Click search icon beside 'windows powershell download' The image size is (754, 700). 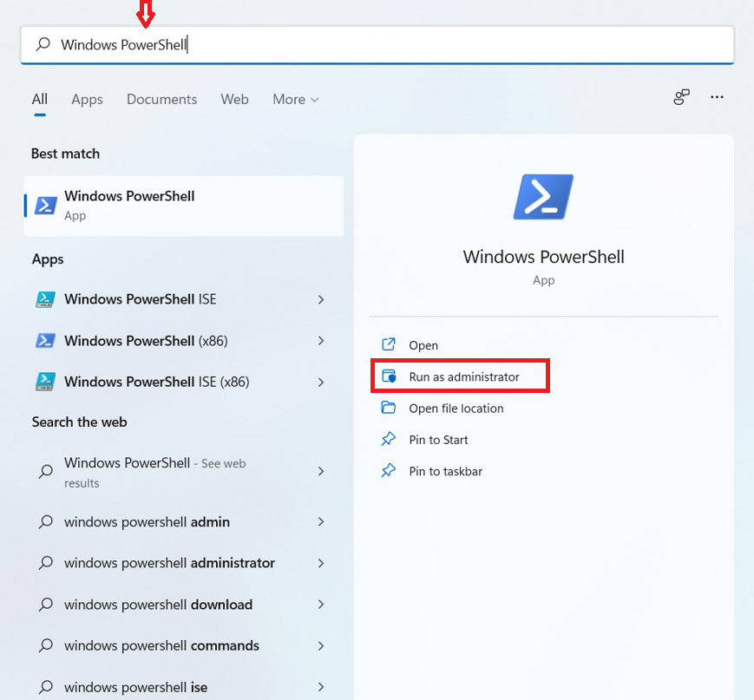[46, 604]
